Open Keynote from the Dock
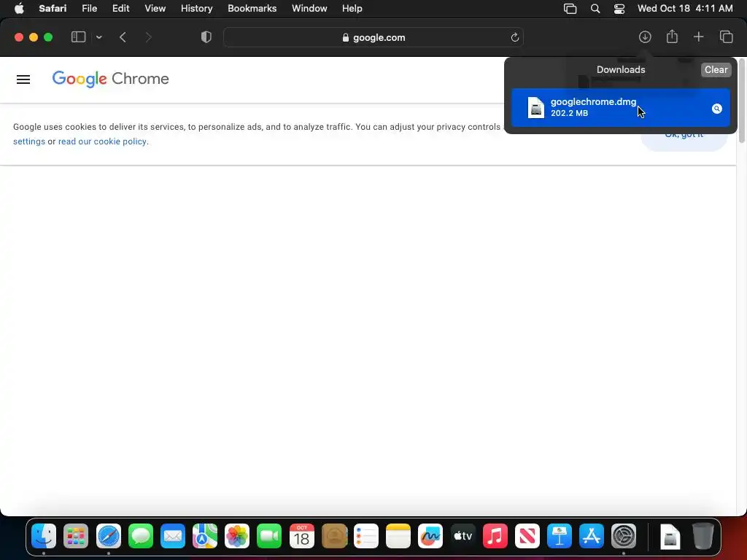747x560 pixels. [560, 537]
